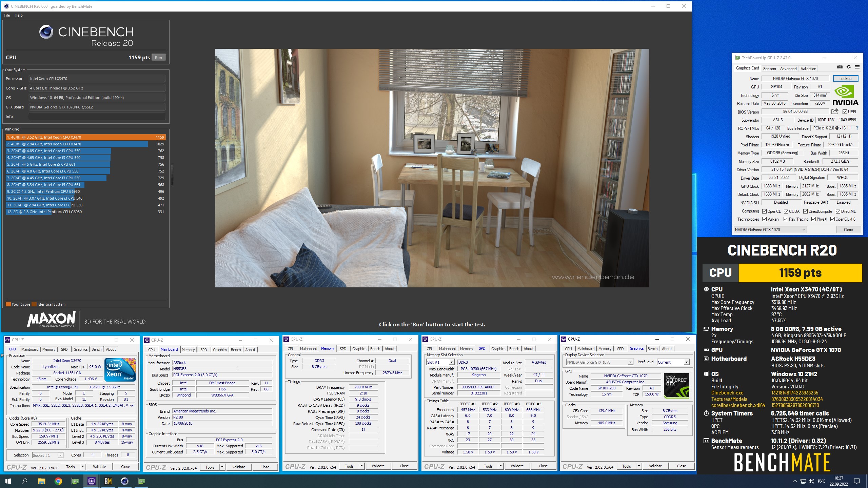Expand Tools dropdown arrow in CPU-Z CPU window
Viewport: 868px width, 488px height.
coord(82,467)
